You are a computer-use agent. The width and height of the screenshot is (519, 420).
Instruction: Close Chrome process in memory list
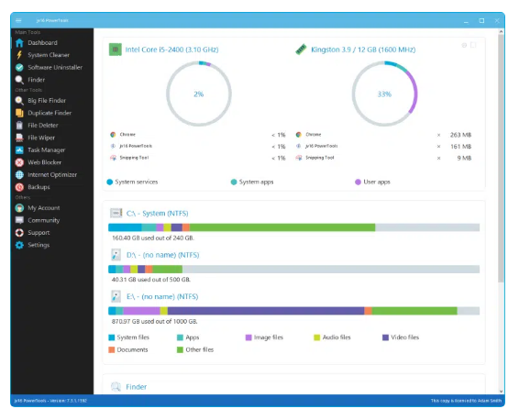pos(438,135)
